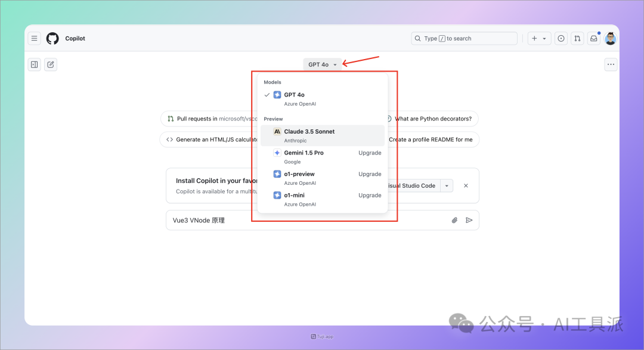Click the o1-mini model icon
The image size is (644, 350).
(x=277, y=195)
